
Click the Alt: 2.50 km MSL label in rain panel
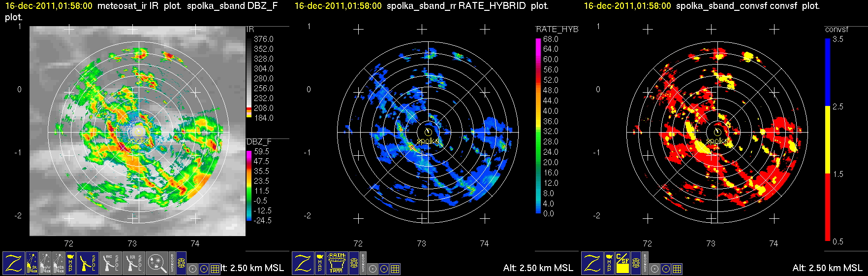[538, 268]
